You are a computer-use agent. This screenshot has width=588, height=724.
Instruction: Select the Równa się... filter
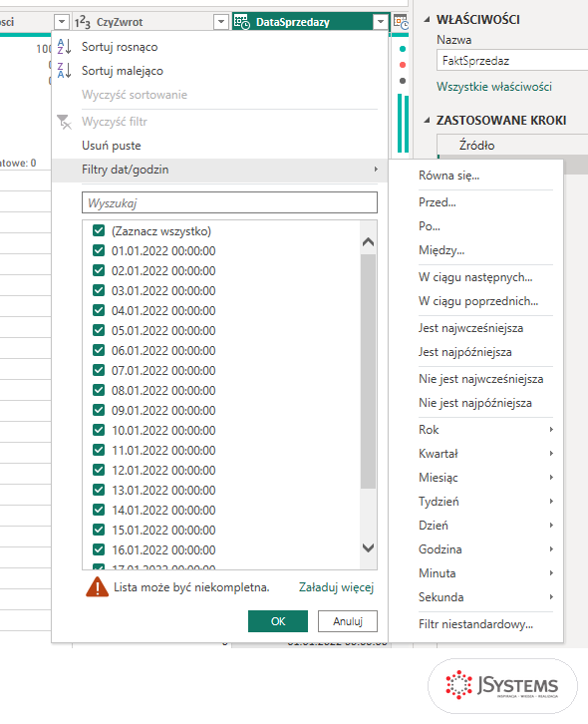coord(449,176)
